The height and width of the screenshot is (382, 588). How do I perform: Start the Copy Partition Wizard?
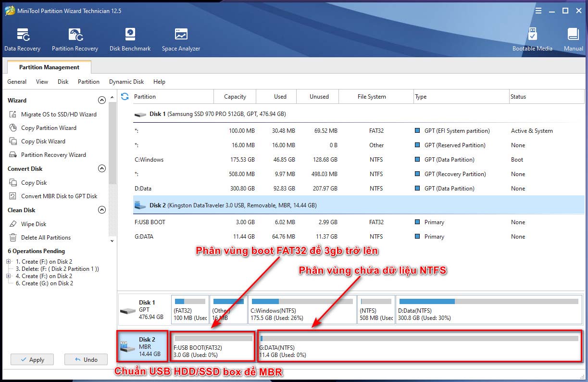point(49,128)
